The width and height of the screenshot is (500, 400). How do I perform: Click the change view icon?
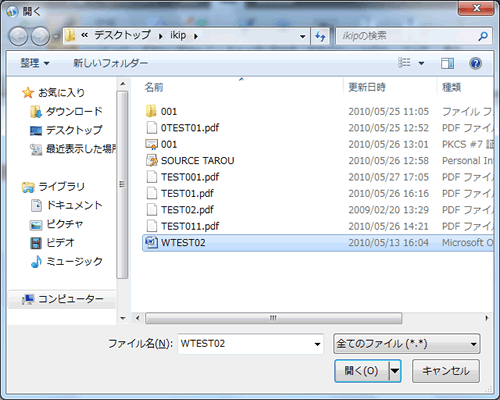[404, 63]
